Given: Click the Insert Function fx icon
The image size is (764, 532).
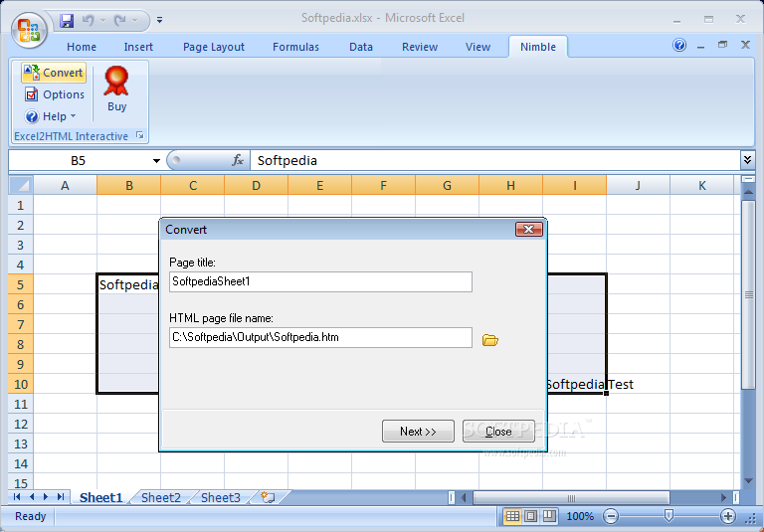Looking at the screenshot, I should pyautogui.click(x=238, y=160).
